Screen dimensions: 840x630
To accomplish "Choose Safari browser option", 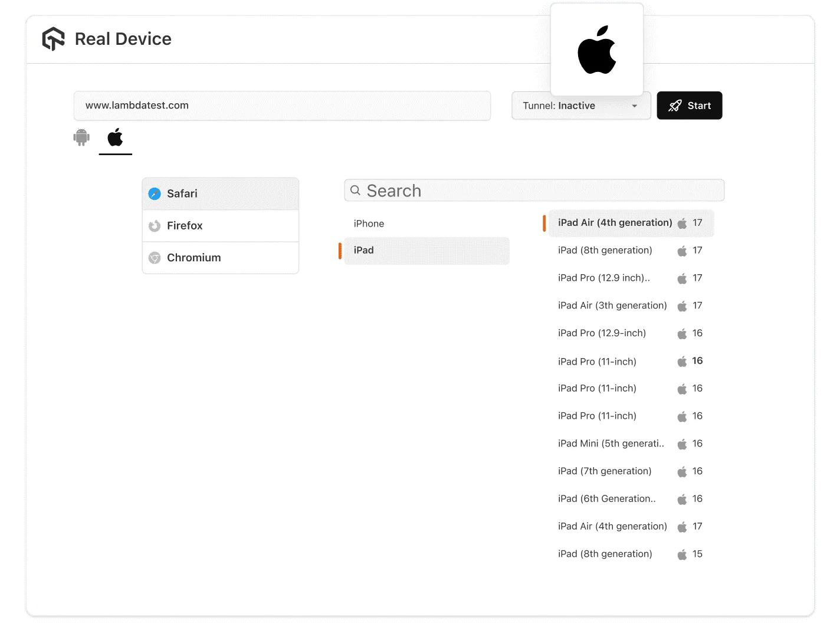I will pyautogui.click(x=221, y=193).
